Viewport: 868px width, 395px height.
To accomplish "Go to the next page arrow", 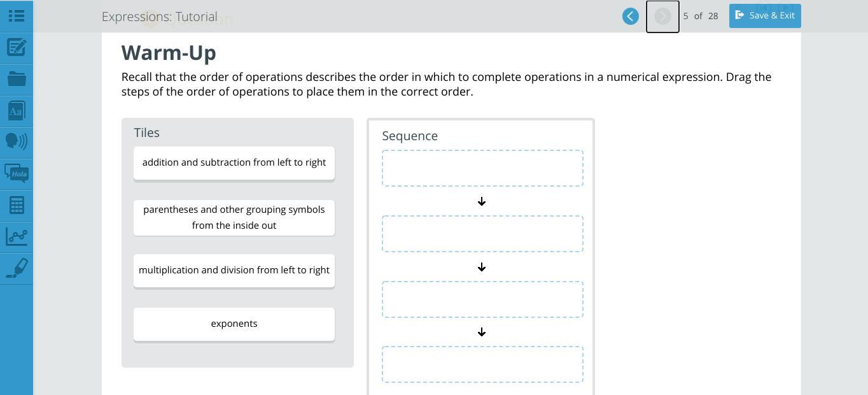I will click(x=662, y=16).
